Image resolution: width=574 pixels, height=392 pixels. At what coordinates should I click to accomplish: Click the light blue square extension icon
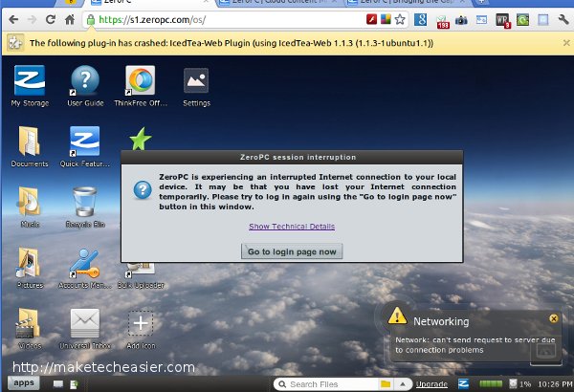pyautogui.click(x=542, y=20)
